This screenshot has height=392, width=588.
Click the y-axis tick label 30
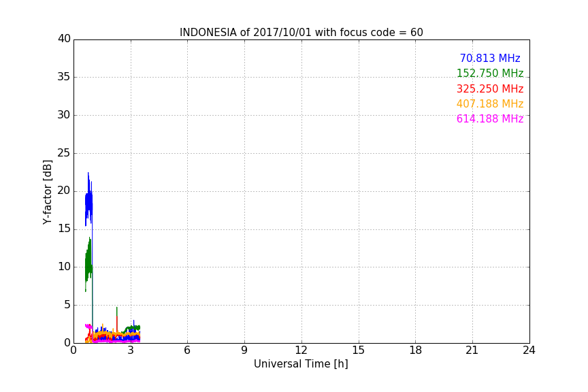tap(64, 115)
